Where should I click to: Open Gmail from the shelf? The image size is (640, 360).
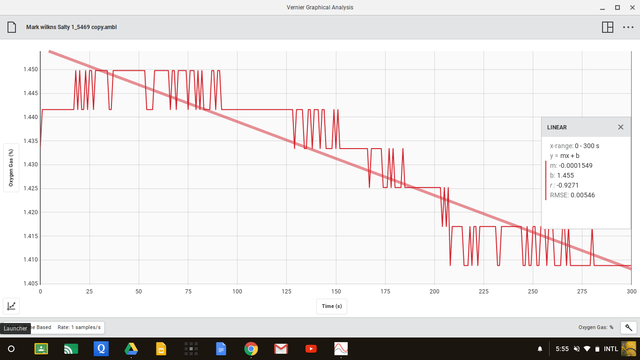tap(281, 349)
